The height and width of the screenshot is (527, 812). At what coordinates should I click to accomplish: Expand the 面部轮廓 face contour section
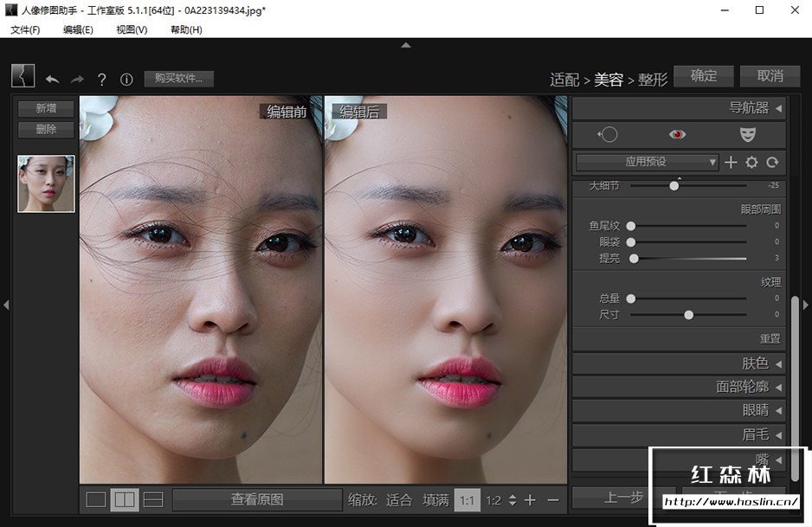(x=679, y=387)
